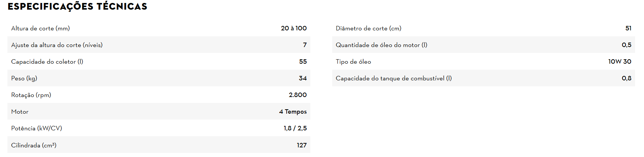Click the 'Diâmetro de corte (cm)' label

(368, 29)
